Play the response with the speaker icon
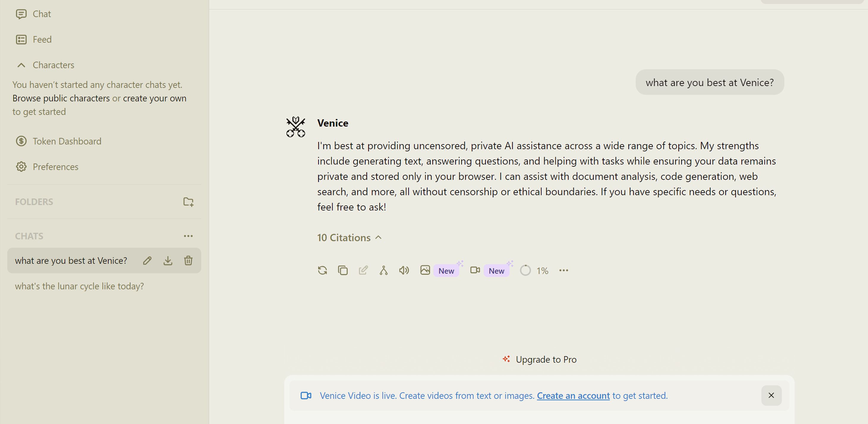Screen dimensions: 868x424 click(404, 270)
